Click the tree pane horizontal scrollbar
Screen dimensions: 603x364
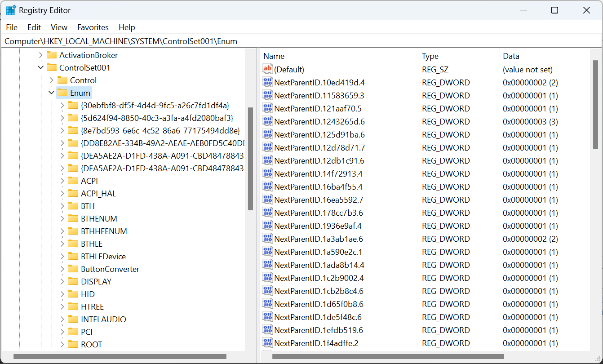[120, 357]
